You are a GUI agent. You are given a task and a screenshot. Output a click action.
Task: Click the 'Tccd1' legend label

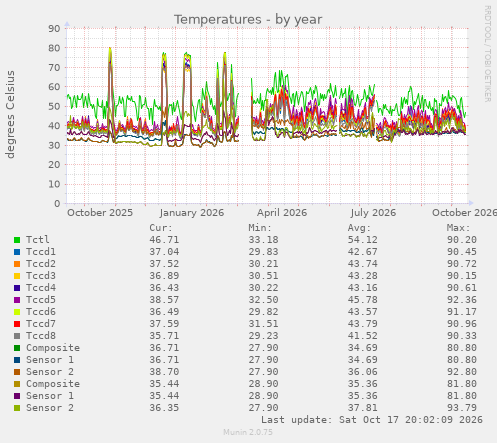point(41,252)
